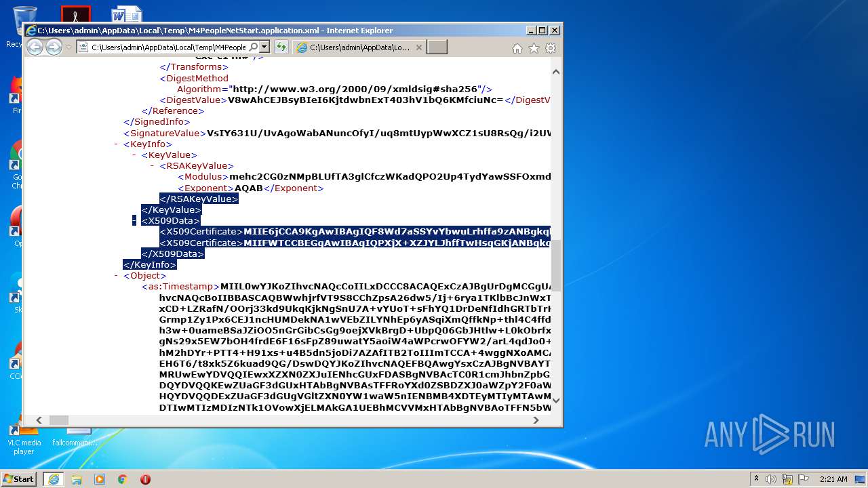
Task: Select the Adobe Reader desktop icon
Action: [x=75, y=15]
